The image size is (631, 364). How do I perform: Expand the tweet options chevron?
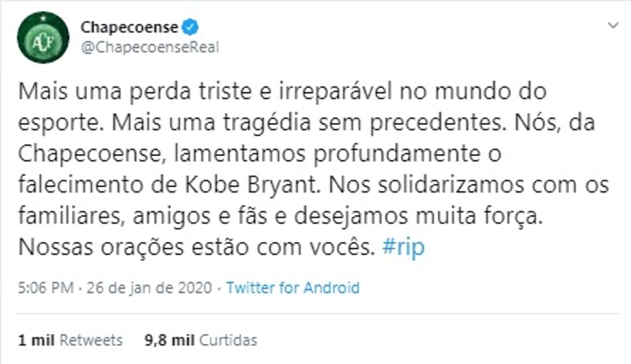pos(613,26)
